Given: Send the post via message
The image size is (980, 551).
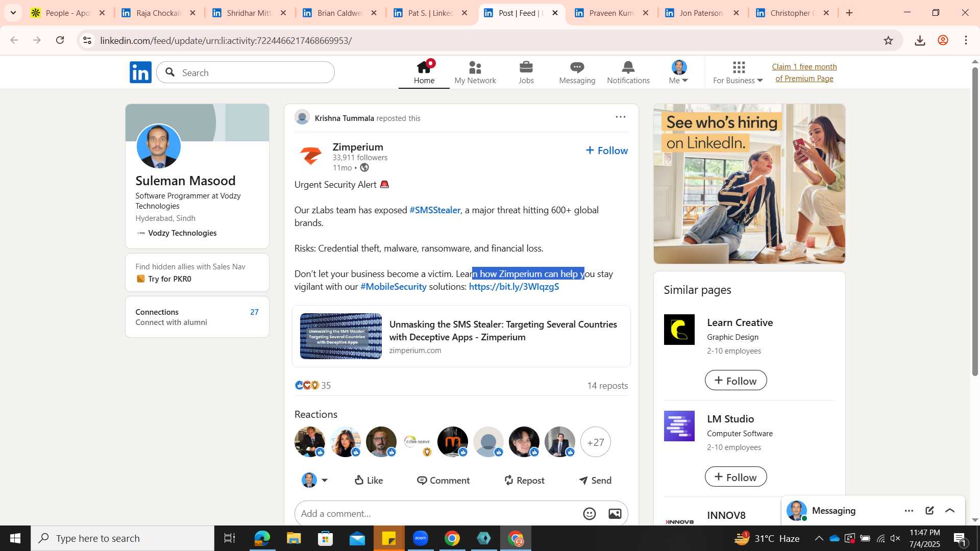Looking at the screenshot, I should [595, 480].
